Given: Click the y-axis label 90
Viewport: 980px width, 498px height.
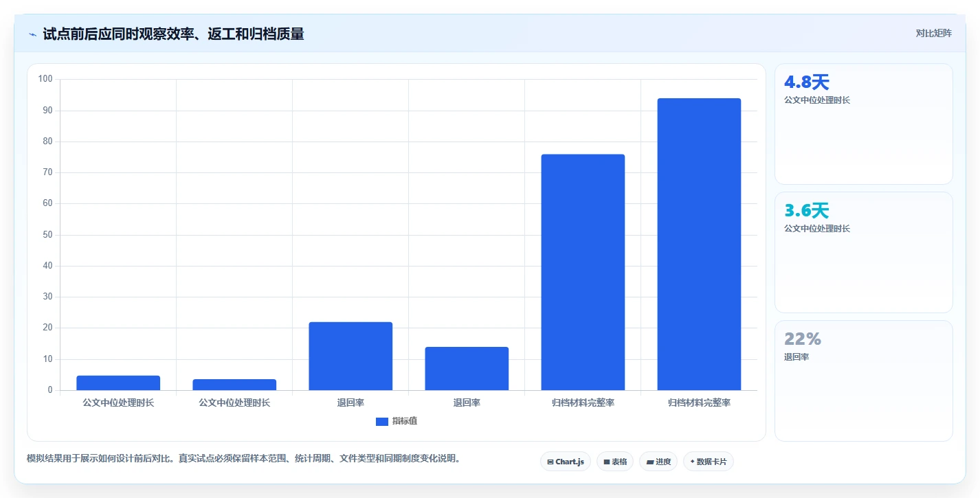Looking at the screenshot, I should tap(47, 111).
